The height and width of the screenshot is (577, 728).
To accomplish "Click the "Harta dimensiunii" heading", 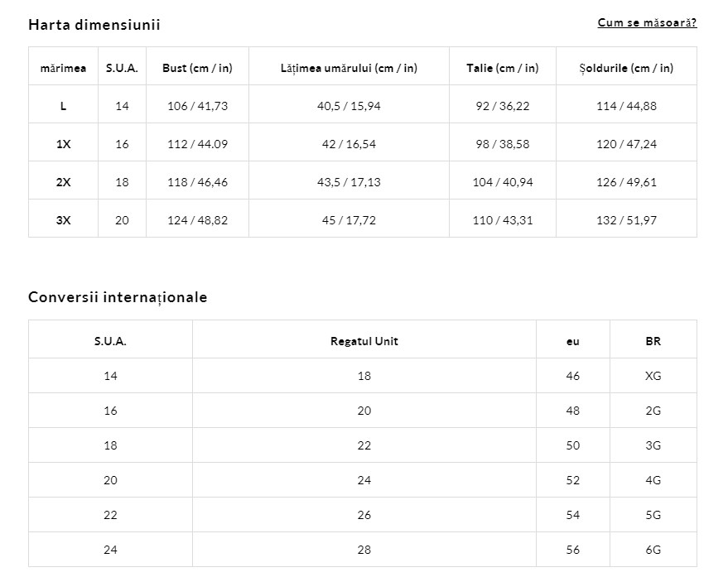I will coord(94,25).
